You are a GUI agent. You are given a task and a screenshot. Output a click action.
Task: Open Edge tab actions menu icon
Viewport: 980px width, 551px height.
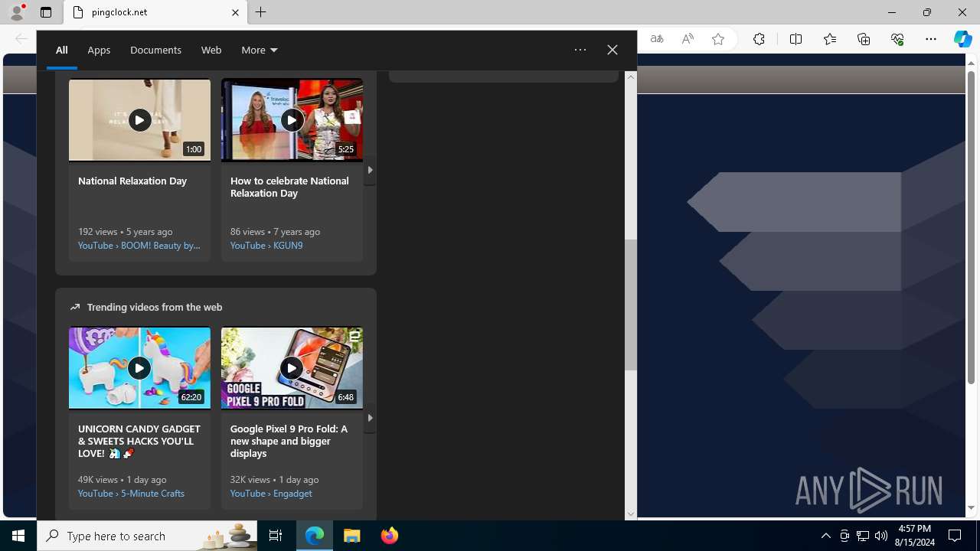click(46, 12)
